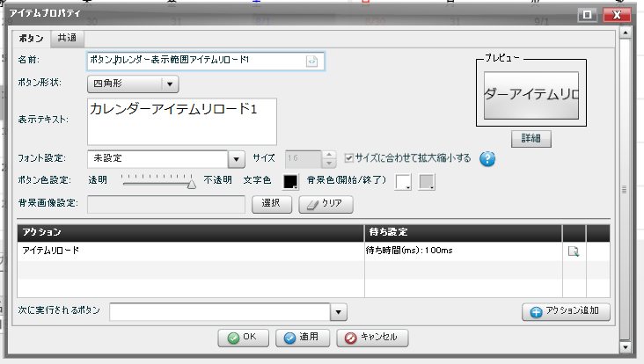Decrease font size with down stepper arrow

pos(328,164)
